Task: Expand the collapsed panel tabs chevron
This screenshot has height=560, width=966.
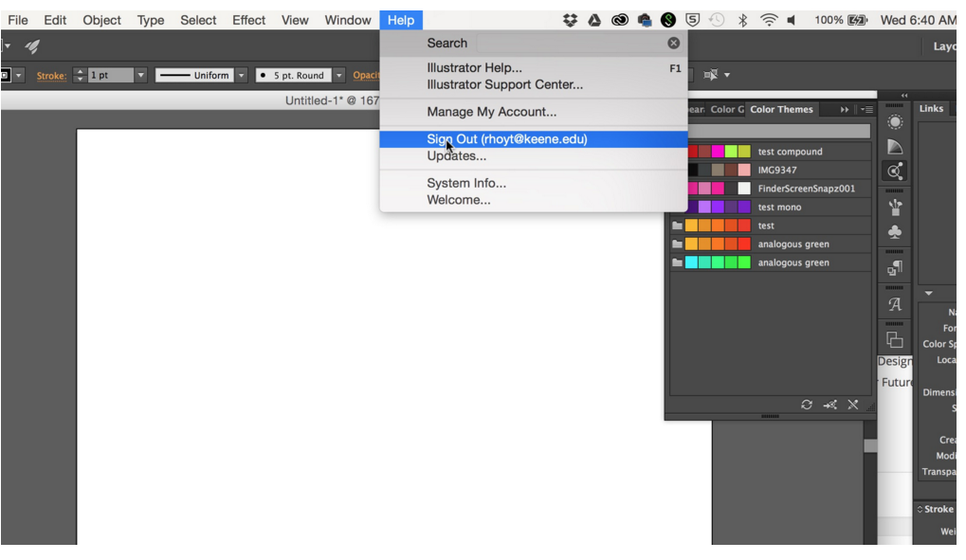Action: [844, 110]
